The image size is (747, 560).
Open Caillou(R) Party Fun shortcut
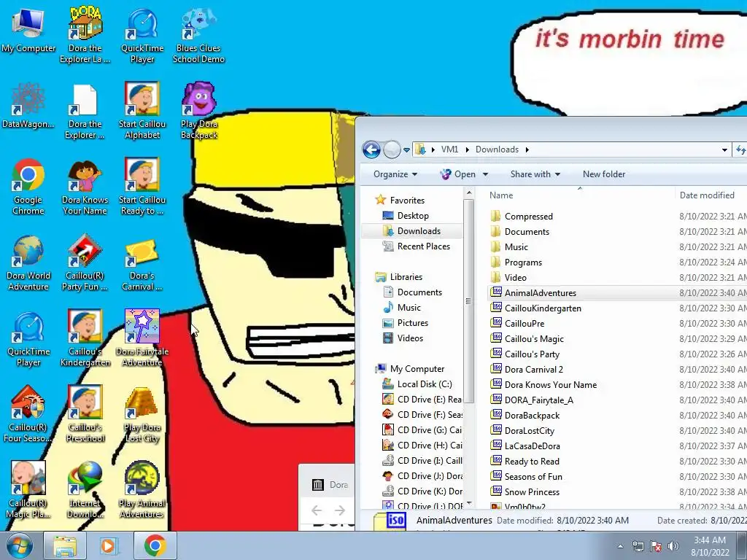point(85,262)
